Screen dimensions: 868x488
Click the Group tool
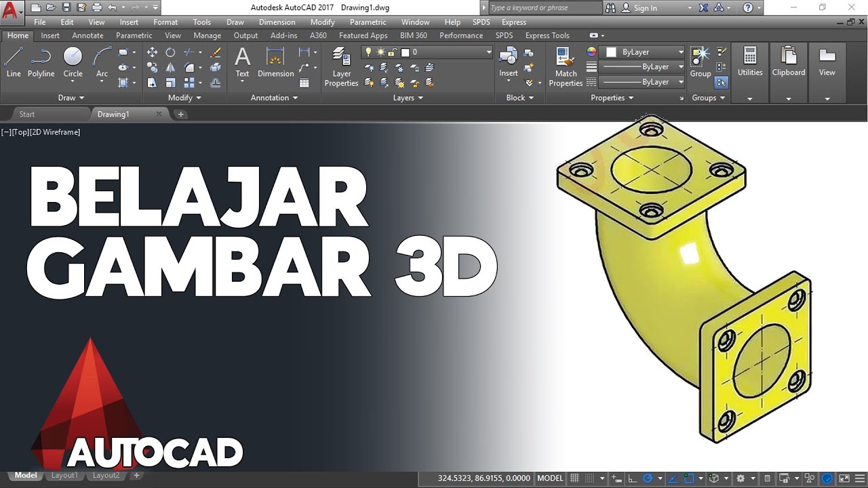[701, 62]
